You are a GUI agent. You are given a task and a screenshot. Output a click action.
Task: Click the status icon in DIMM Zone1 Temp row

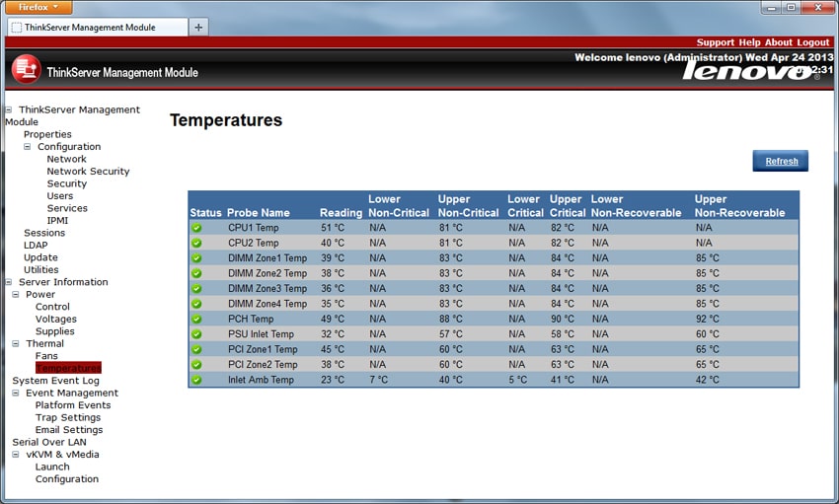tap(196, 258)
